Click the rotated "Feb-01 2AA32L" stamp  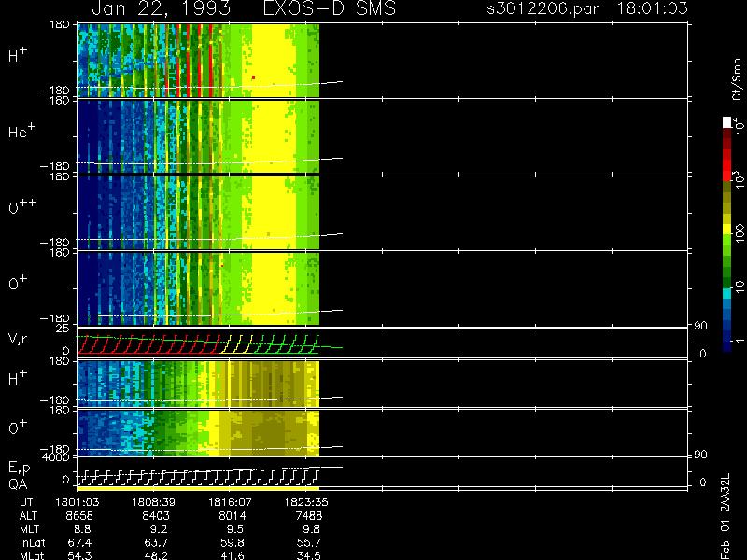pyautogui.click(x=725, y=516)
